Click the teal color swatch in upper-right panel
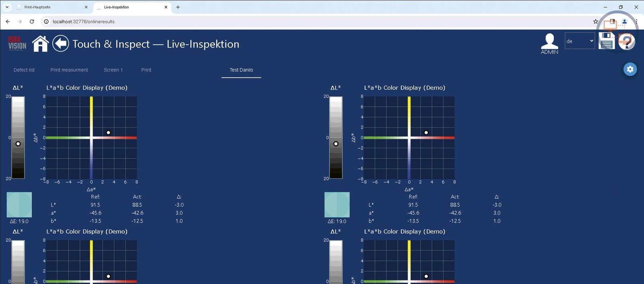Screen dimensions: 644x284 (x=337, y=205)
